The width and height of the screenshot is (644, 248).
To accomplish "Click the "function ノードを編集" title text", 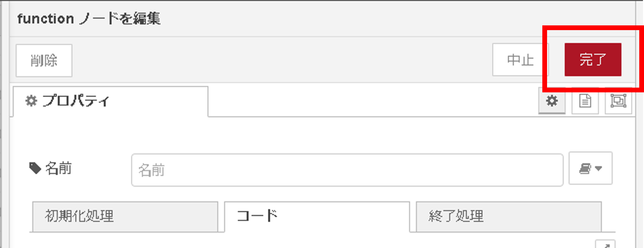I will 89,19.
